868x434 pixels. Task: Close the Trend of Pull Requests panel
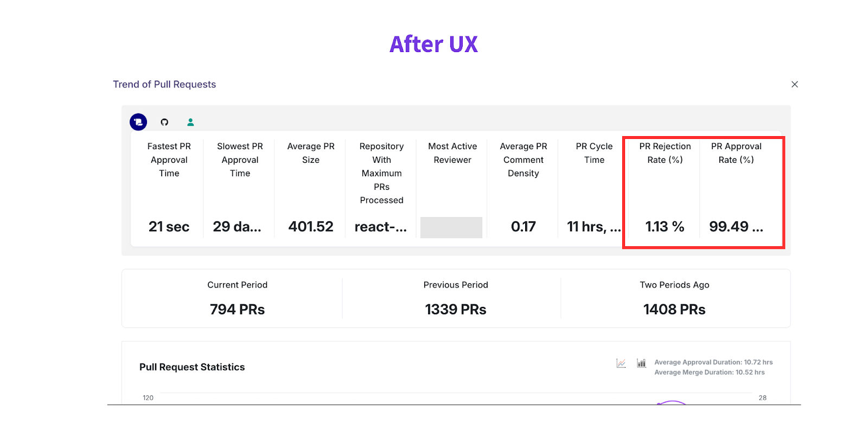coord(795,84)
